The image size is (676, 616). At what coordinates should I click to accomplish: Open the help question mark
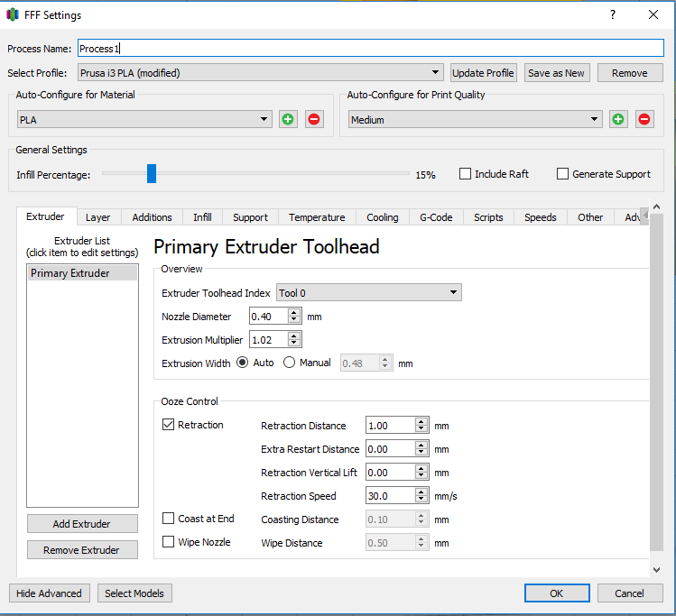(x=613, y=14)
